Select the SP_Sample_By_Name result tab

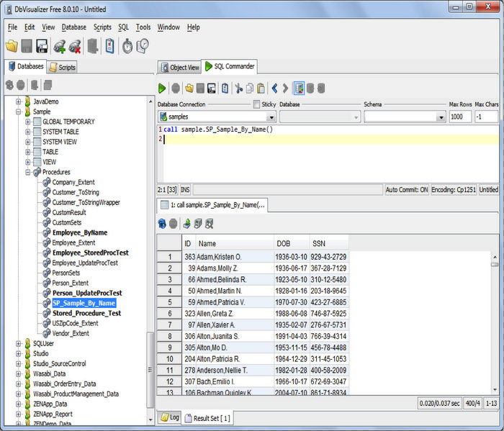click(x=213, y=205)
